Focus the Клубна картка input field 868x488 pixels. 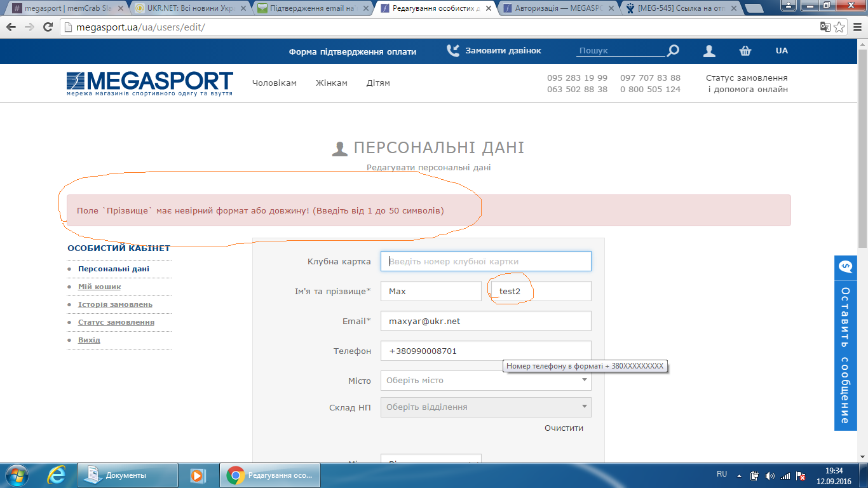pos(485,261)
